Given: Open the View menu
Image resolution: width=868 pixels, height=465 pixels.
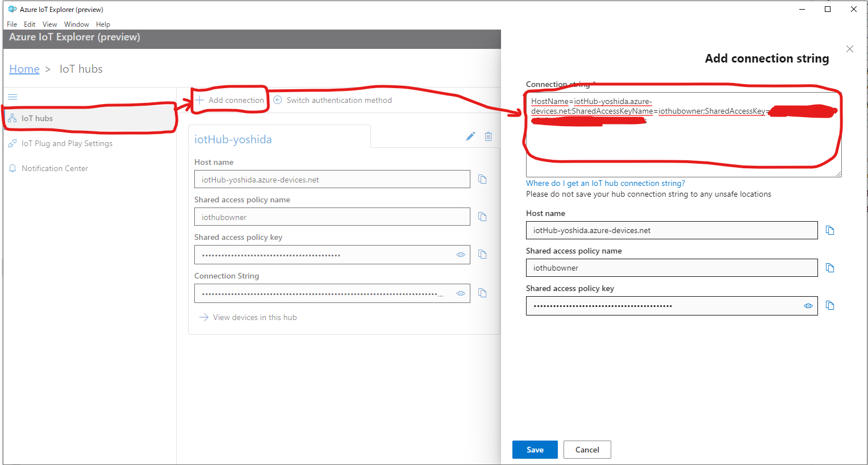Looking at the screenshot, I should (50, 24).
